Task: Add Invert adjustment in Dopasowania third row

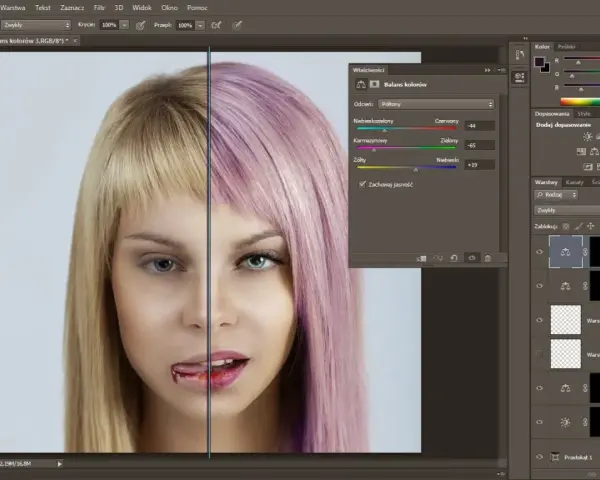Action: click(x=588, y=167)
